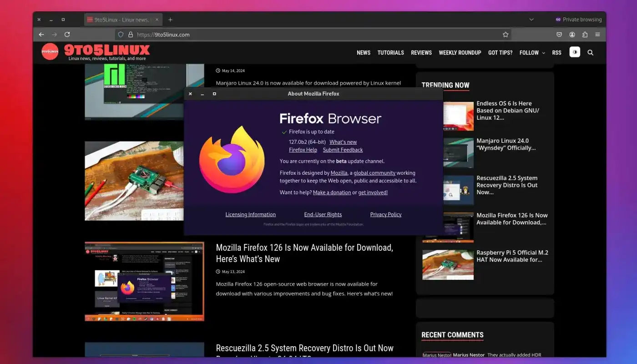Follow the Mozilla link in About dialog
This screenshot has height=364, width=637.
tap(339, 173)
